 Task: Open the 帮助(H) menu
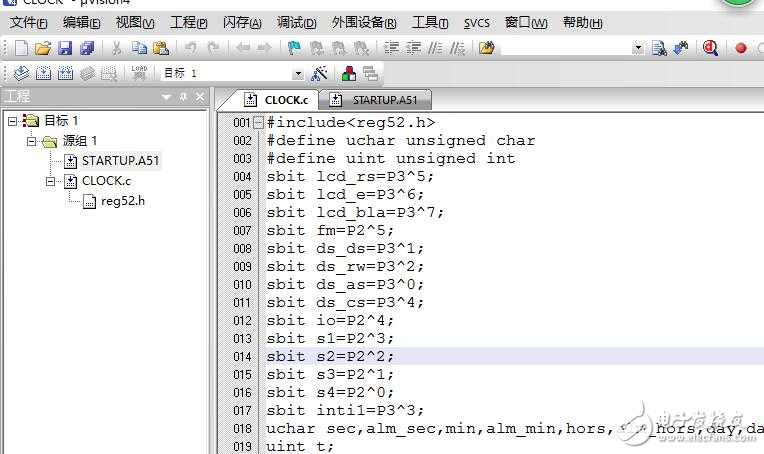point(582,23)
